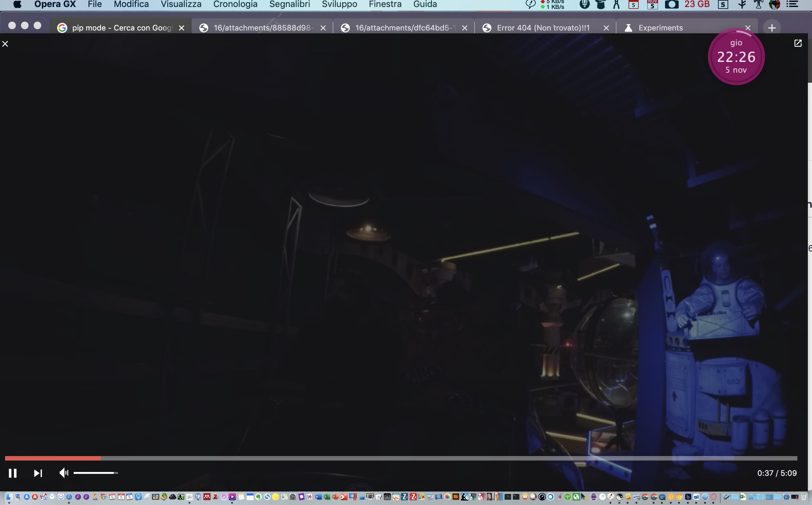Viewport: 812px width, 505px height.
Task: Adjust the volume slider
Action: coord(96,473)
